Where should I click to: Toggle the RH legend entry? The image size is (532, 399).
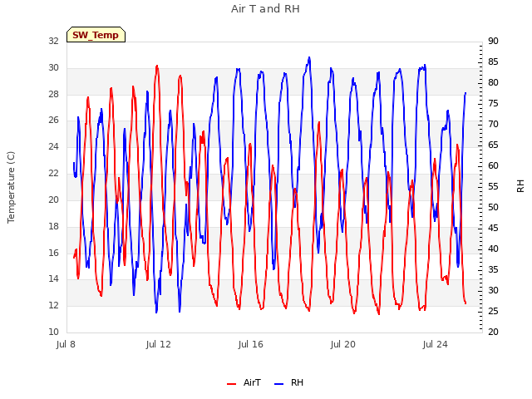point(288,382)
